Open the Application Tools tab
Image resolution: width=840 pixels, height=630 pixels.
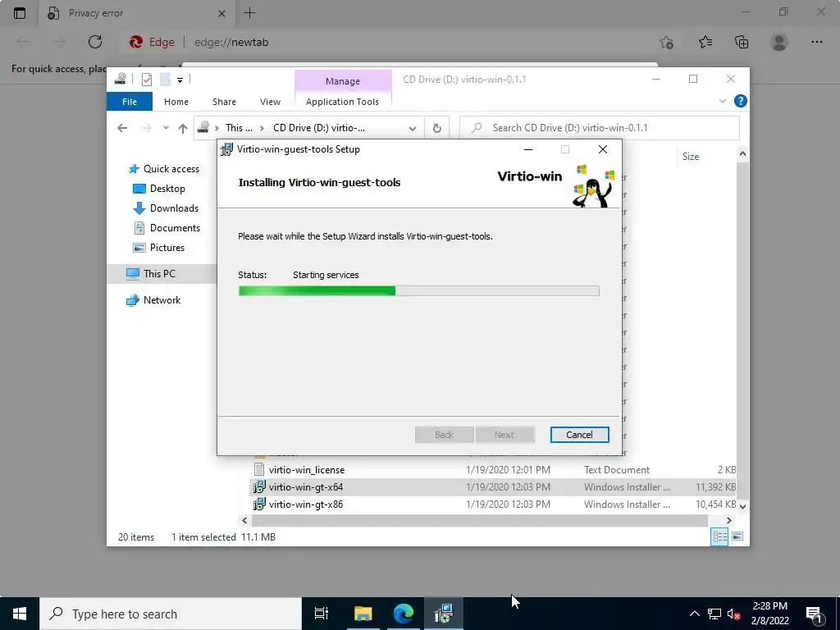pyautogui.click(x=342, y=101)
